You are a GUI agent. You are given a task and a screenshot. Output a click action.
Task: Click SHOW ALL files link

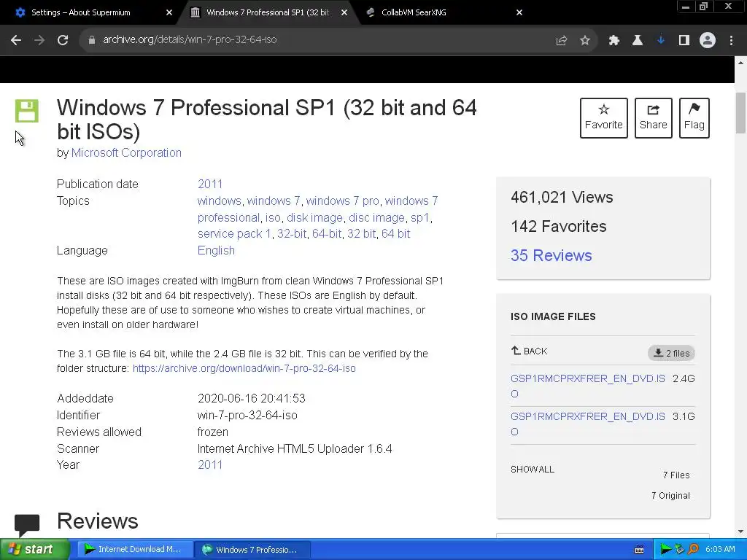pyautogui.click(x=533, y=470)
